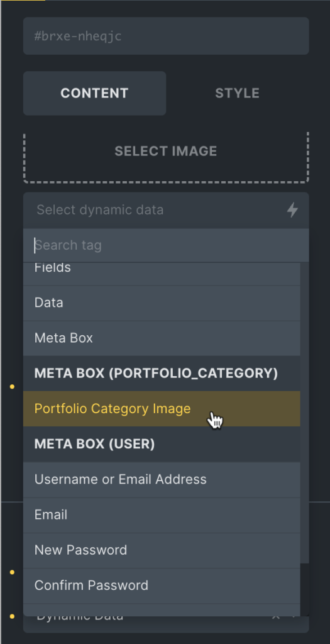Viewport: 330px width, 644px height.
Task: Click the element ID field #brxe-nheqjc
Action: tap(166, 36)
